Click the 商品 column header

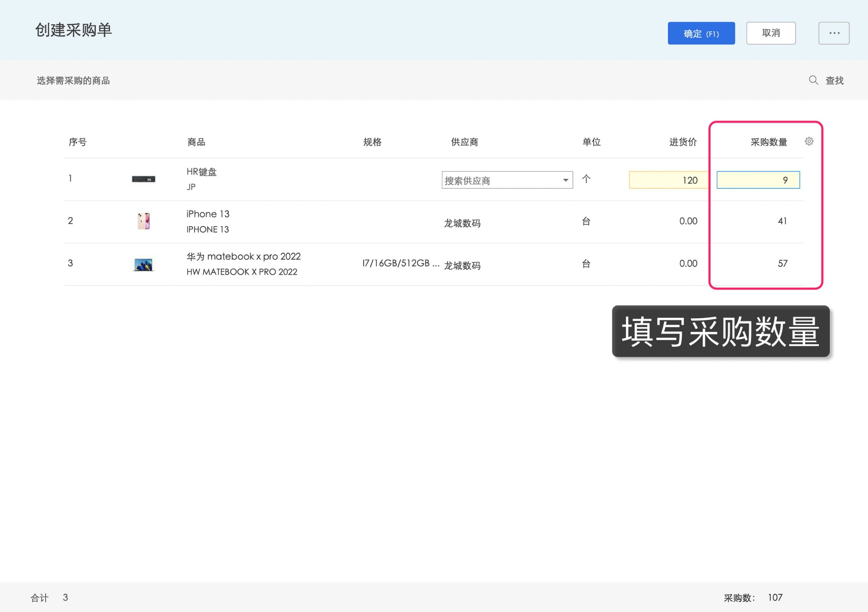click(196, 141)
